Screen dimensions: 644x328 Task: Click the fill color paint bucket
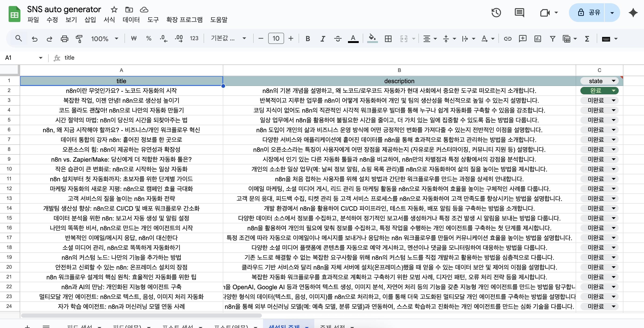[372, 39]
